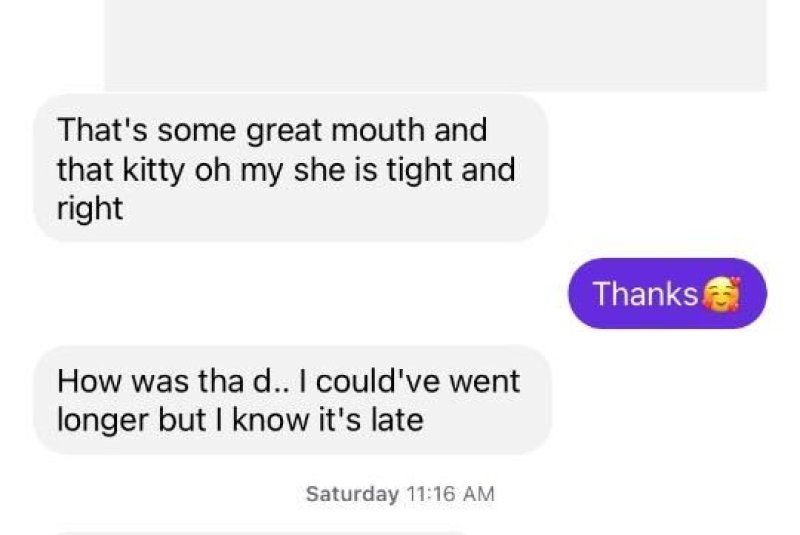Click the Saturday 11:16 AM timestamp
Screen dimensions: 800x535
click(400, 493)
